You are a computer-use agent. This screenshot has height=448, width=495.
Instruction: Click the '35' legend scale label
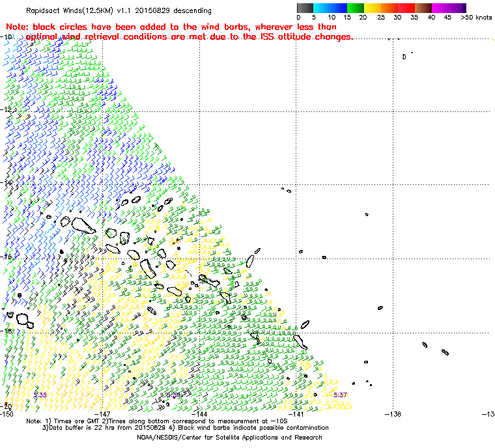click(414, 18)
